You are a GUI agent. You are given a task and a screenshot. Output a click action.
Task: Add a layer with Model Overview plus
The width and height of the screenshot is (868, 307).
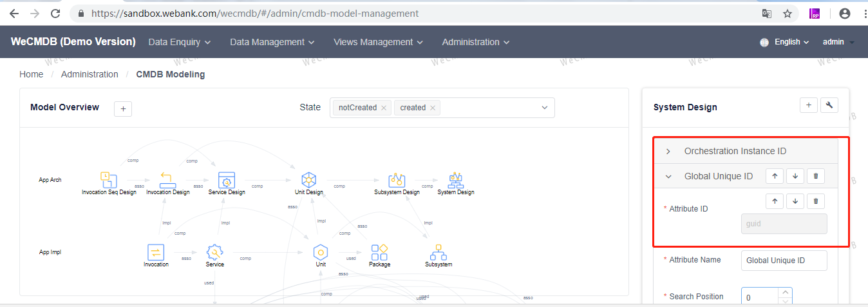[123, 109]
